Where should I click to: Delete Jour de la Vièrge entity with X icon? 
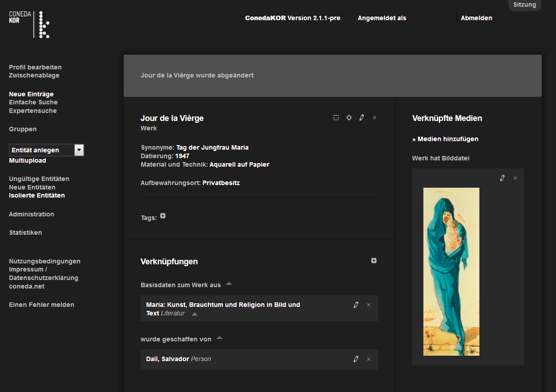tap(375, 118)
